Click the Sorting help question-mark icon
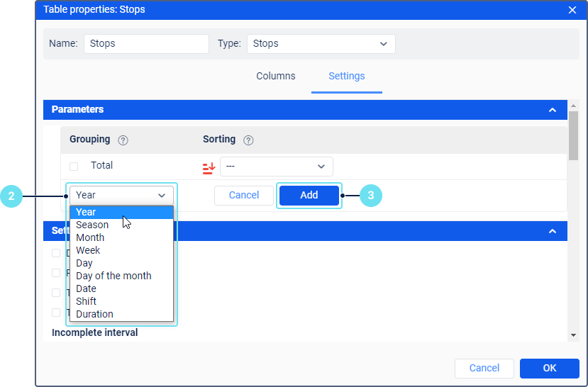588x387 pixels. (x=248, y=140)
